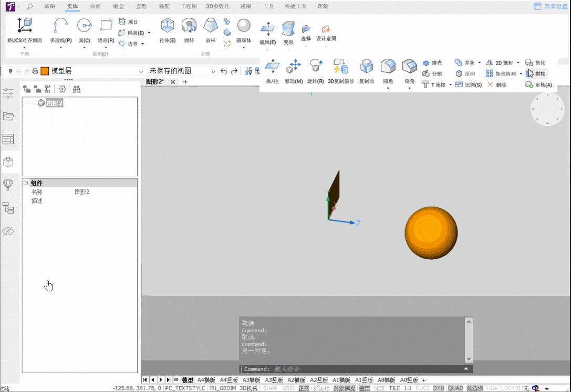Click the redo arrow icon

click(x=234, y=71)
